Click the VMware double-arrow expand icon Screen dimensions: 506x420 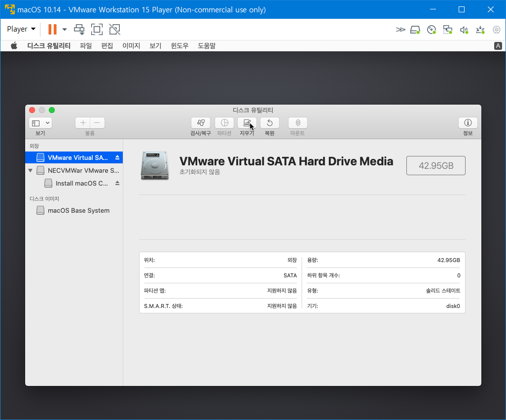(400, 30)
